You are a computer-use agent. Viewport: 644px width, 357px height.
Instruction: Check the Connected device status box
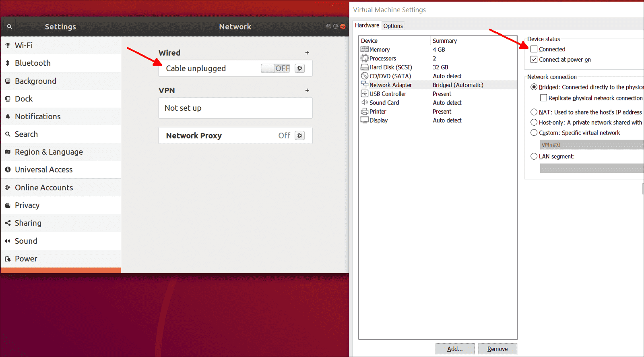pyautogui.click(x=534, y=49)
